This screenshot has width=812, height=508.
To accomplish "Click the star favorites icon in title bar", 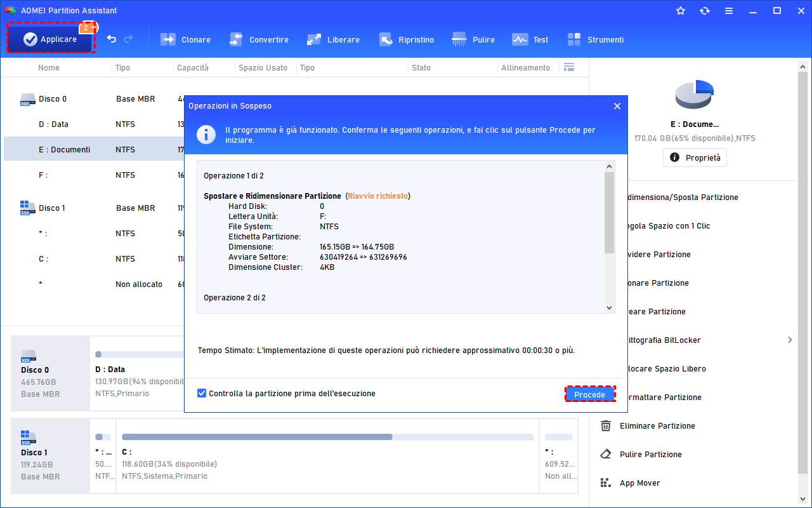I will [681, 11].
